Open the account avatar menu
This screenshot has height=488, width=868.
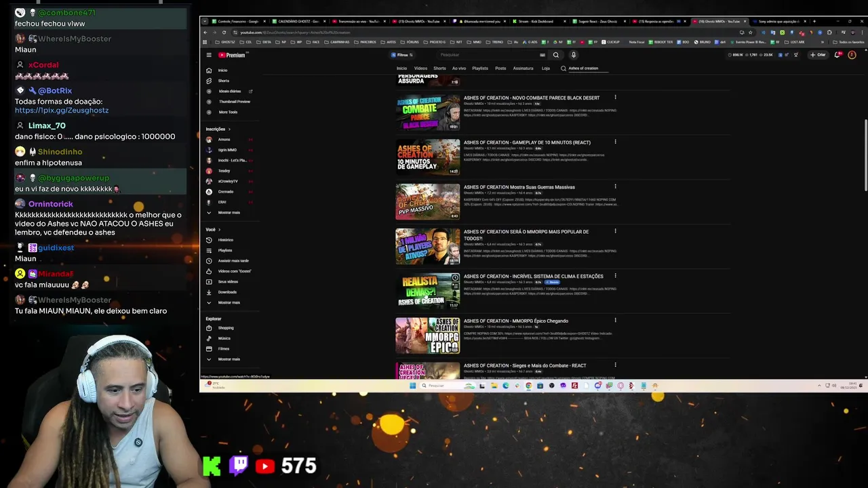(852, 55)
